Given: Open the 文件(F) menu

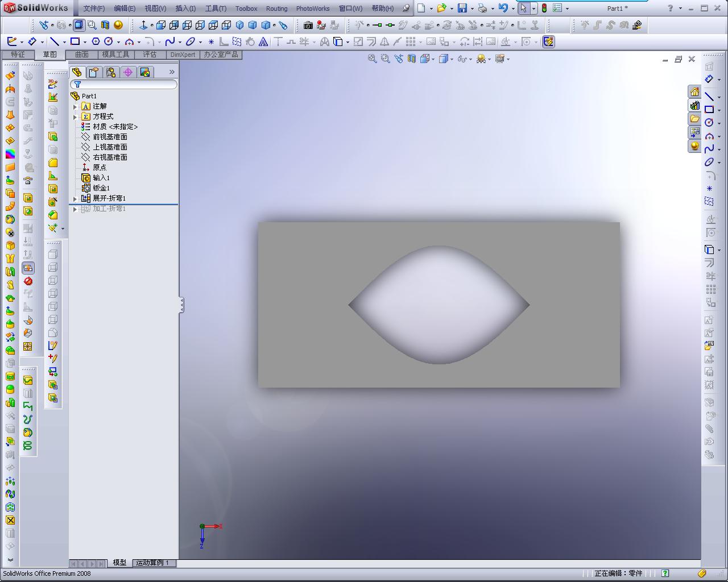Looking at the screenshot, I should click(94, 9).
